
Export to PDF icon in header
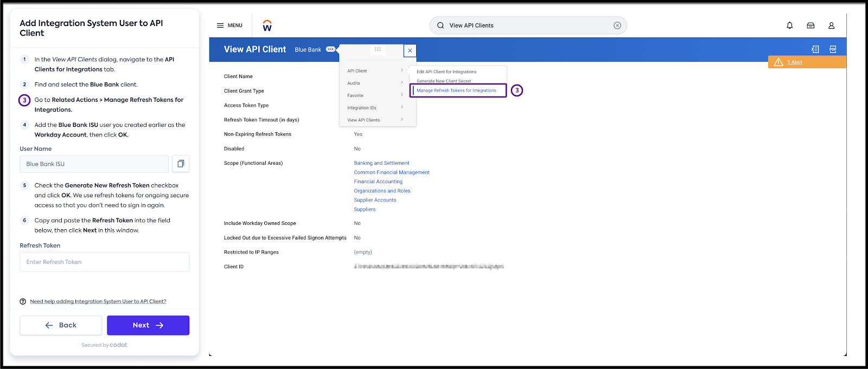833,49
